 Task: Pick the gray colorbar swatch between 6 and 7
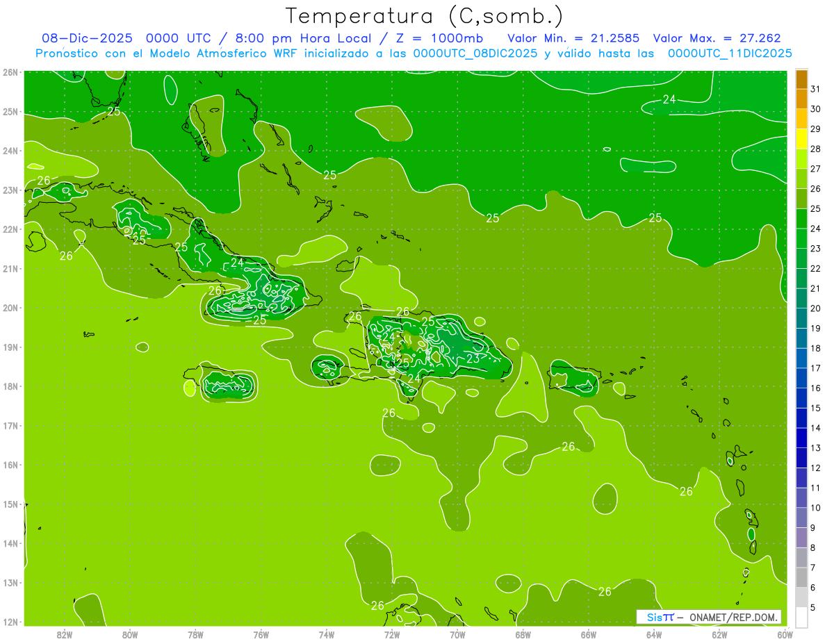(x=801, y=577)
